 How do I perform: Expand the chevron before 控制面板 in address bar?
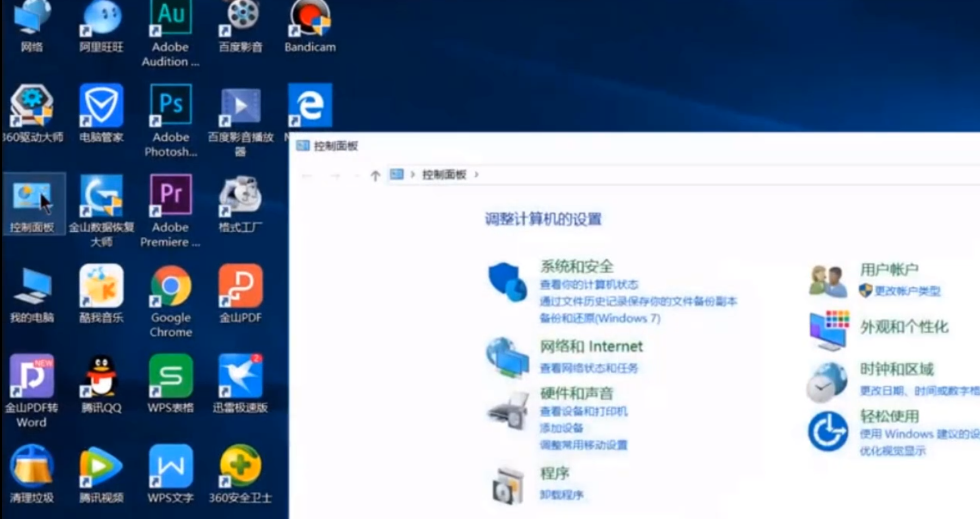413,175
